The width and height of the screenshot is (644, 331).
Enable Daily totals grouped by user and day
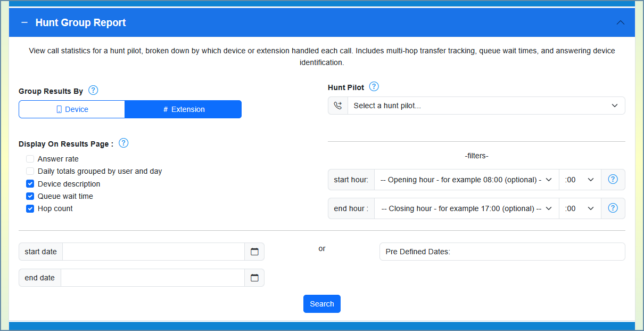pos(30,171)
